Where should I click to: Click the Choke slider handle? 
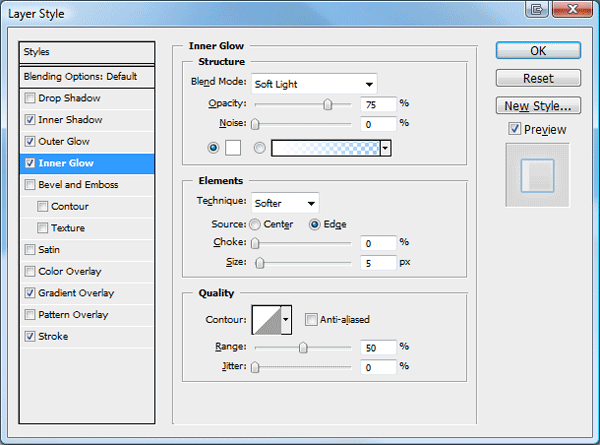[255, 243]
